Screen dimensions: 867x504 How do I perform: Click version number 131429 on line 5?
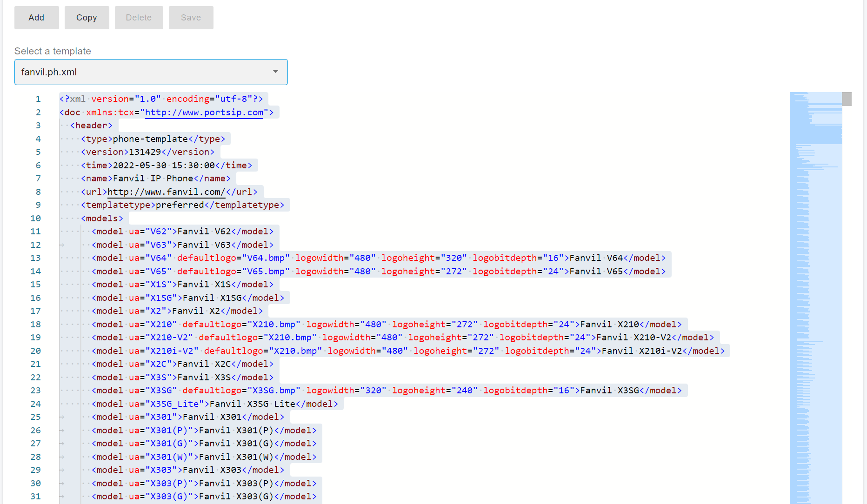[x=145, y=152]
